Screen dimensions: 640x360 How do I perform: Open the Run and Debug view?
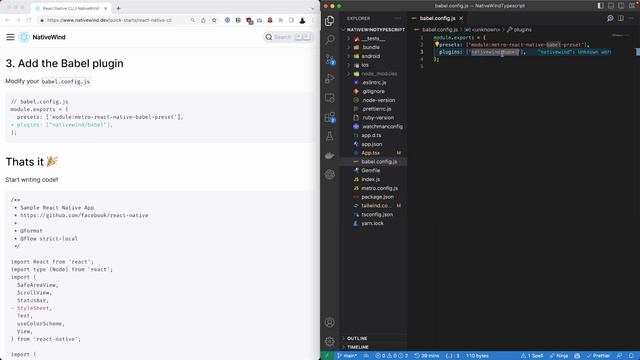pyautogui.click(x=330, y=78)
